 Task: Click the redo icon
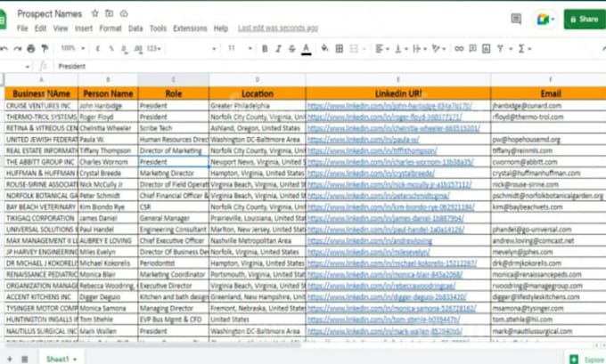(18, 49)
